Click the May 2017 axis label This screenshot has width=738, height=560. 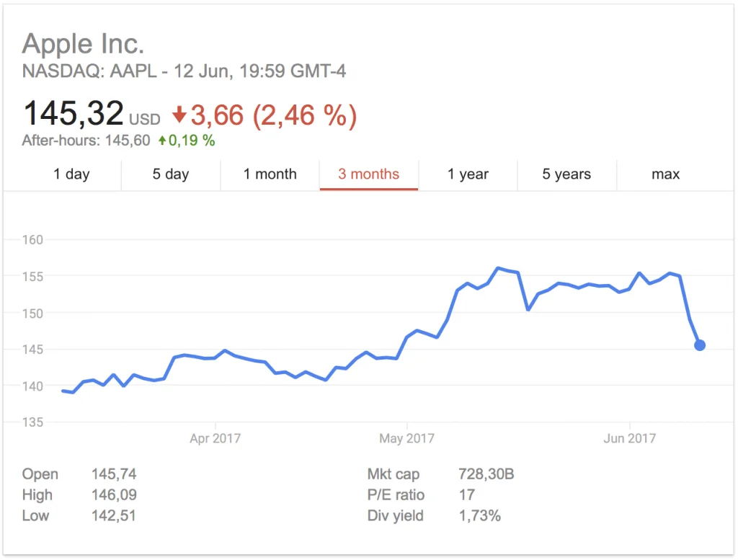406,438
